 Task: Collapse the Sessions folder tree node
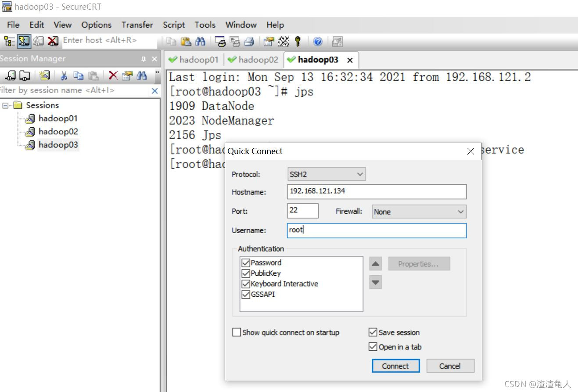tap(5, 105)
